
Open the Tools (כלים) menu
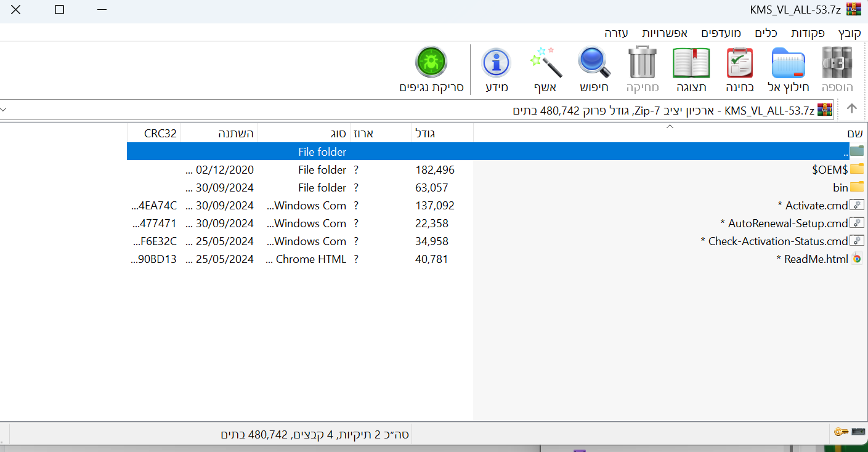pos(766,33)
